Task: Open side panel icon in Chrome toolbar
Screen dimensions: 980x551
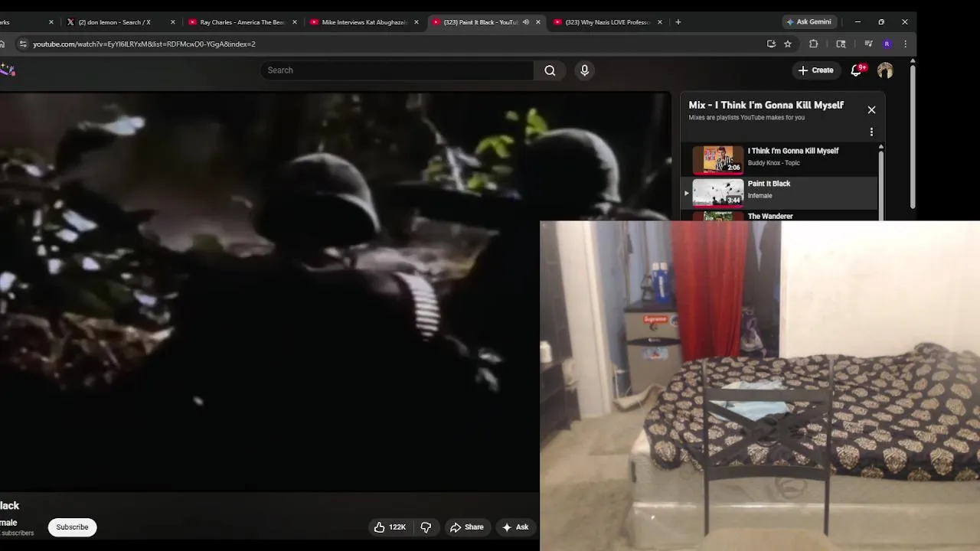Action: pos(841,44)
